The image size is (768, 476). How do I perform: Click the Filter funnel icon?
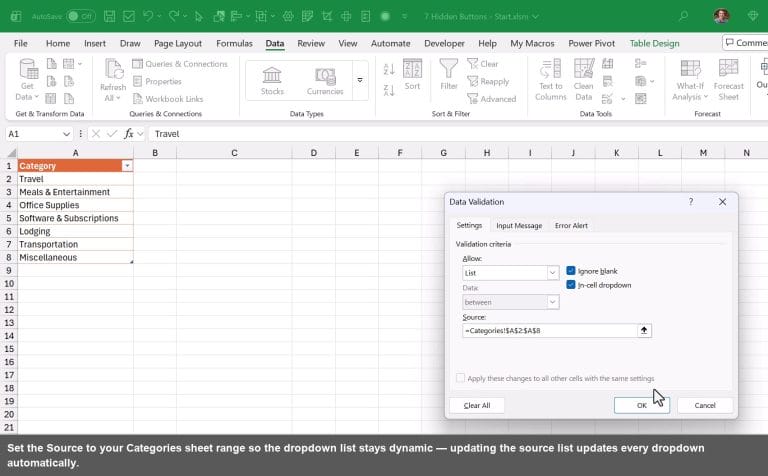click(449, 74)
